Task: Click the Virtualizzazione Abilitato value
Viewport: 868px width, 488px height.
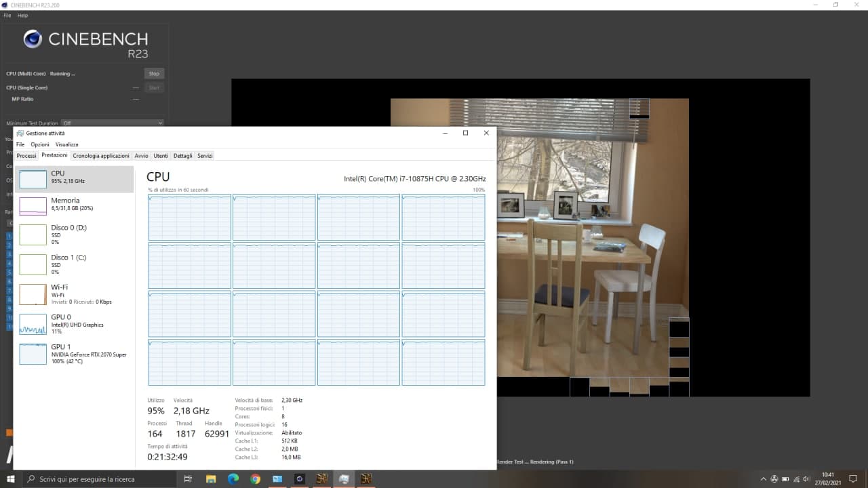Action: pos(292,432)
